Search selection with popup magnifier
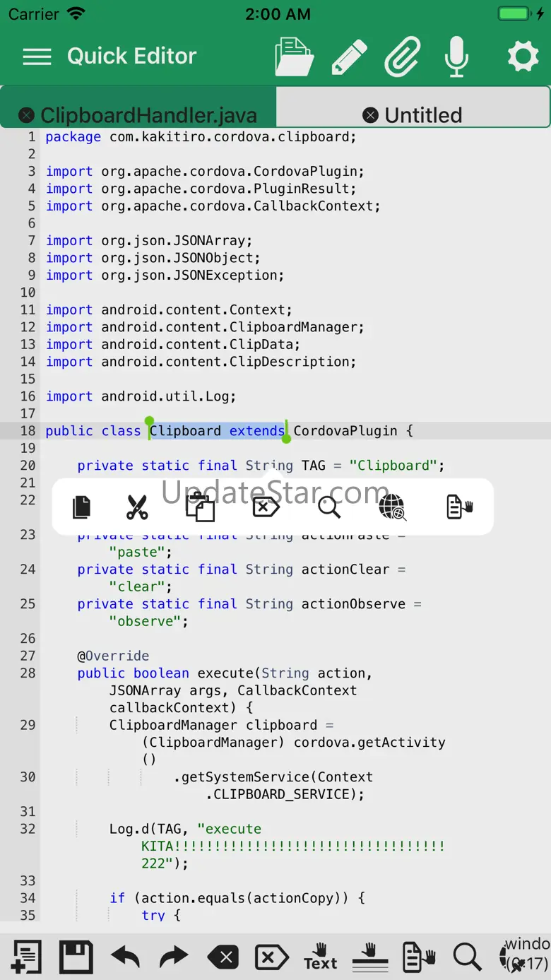Viewport: 551px width, 980px height. 329,507
